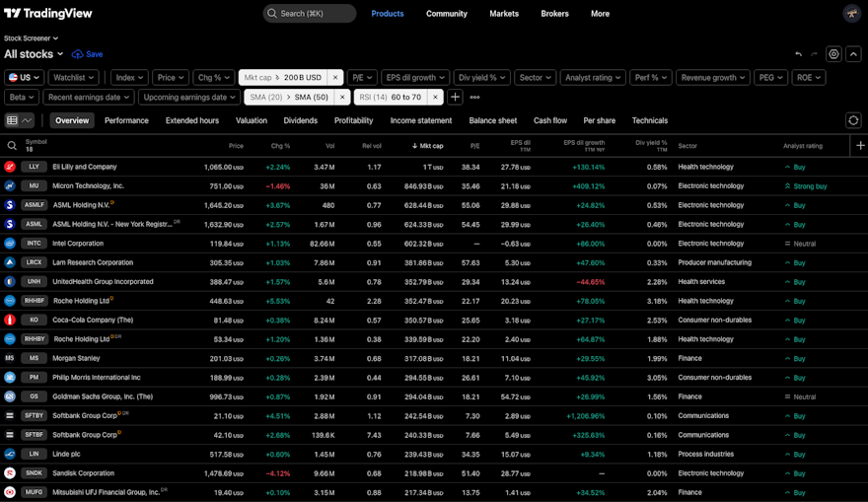Screen dimensions: 868x502
Task: Remove the RSI (14) filter
Action: pyautogui.click(x=435, y=97)
